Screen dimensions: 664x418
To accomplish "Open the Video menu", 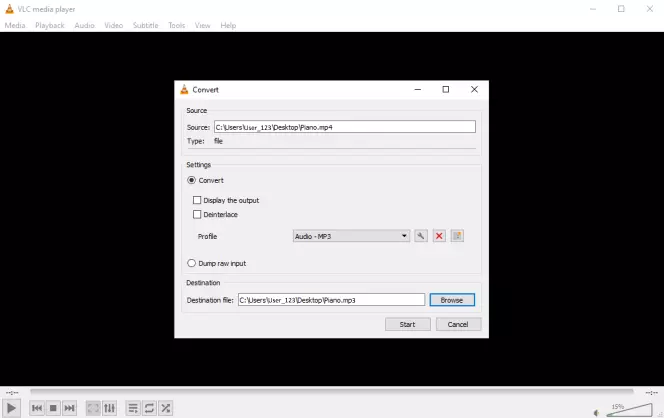I will click(113, 25).
